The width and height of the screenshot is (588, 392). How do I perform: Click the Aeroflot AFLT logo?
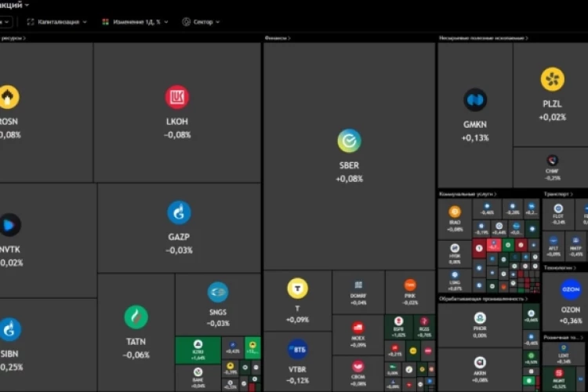[554, 241]
